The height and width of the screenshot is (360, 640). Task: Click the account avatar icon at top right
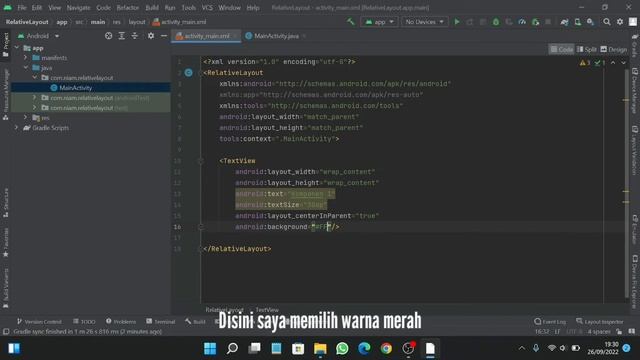click(633, 22)
